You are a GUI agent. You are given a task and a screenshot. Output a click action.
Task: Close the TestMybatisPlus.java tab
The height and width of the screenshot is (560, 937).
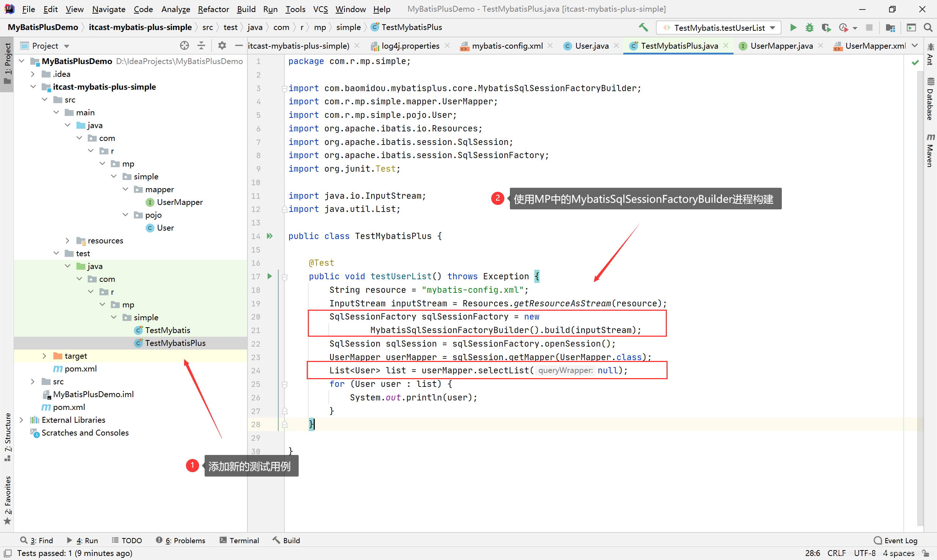click(725, 46)
